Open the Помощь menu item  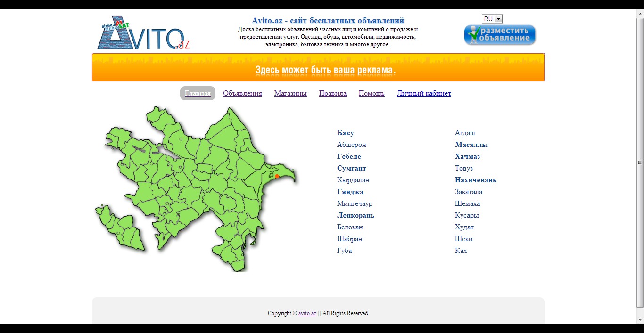(x=372, y=93)
